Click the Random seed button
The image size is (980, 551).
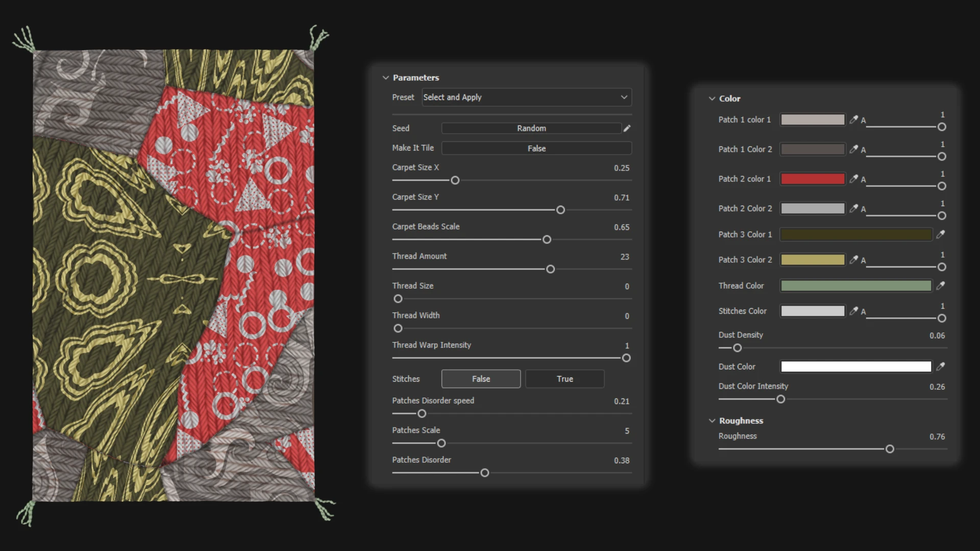531,128
